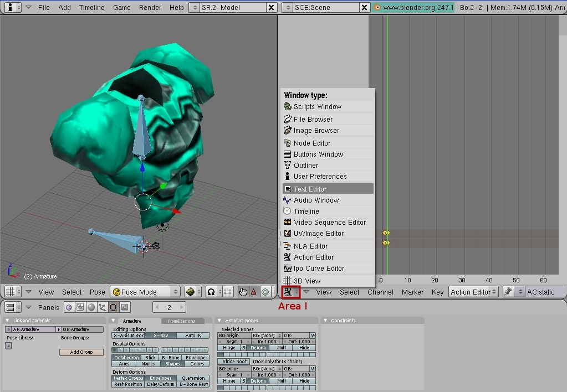Choose UV/Image Editor from Window type menu
Image resolution: width=567 pixels, height=392 pixels.
[x=328, y=234]
